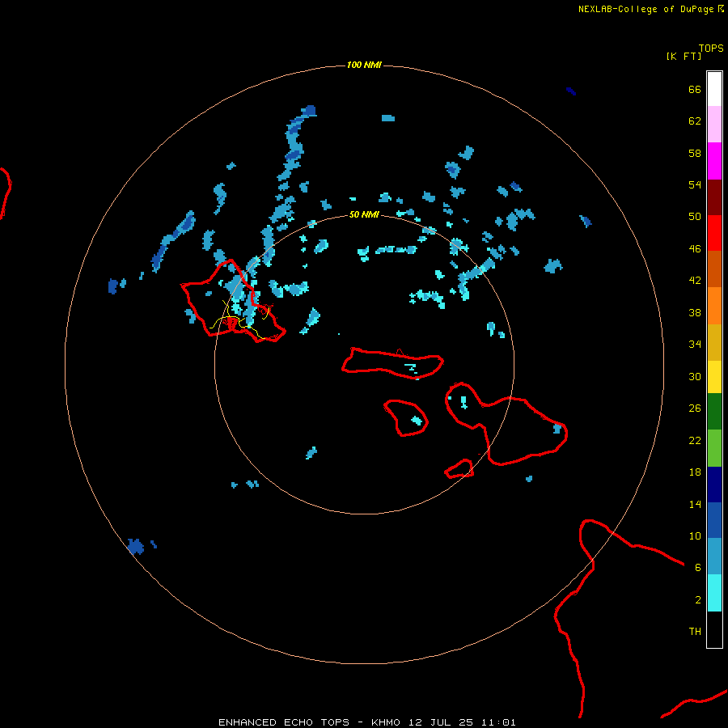Click the 38 legend value label

695,313
